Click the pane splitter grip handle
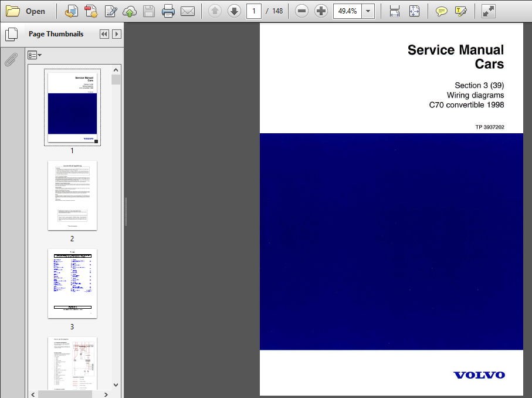Image resolution: width=532 pixels, height=398 pixels. point(126,211)
